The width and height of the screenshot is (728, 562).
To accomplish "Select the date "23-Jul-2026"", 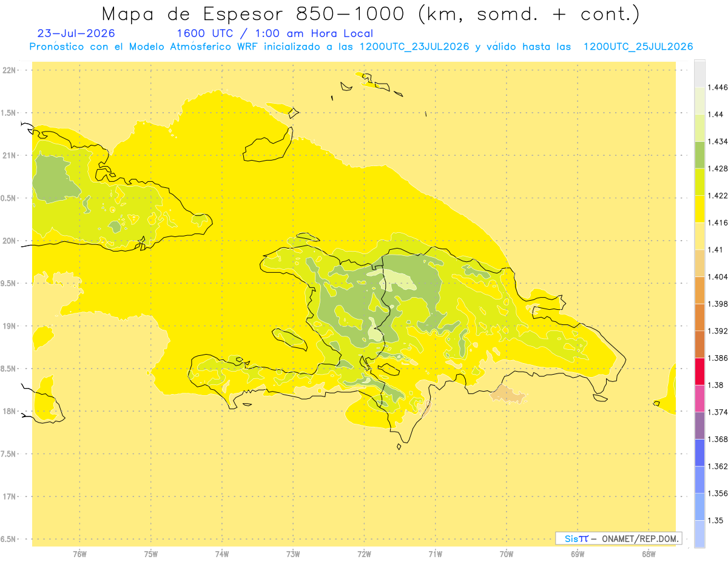I will click(x=76, y=33).
